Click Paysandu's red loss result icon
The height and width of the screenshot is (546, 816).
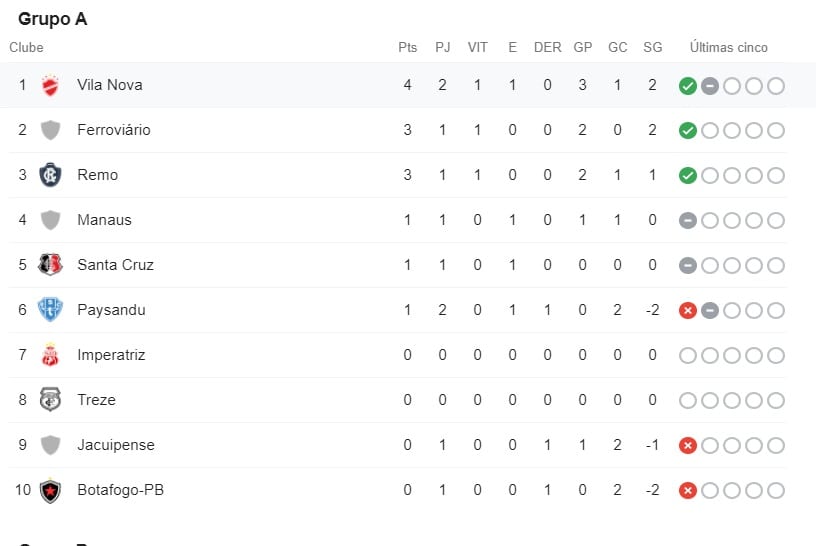click(x=687, y=311)
